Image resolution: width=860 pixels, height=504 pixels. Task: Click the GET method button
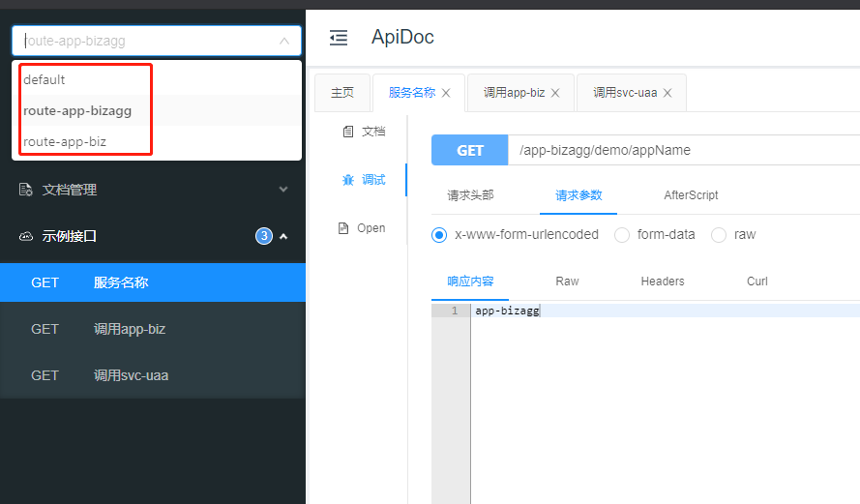(470, 151)
